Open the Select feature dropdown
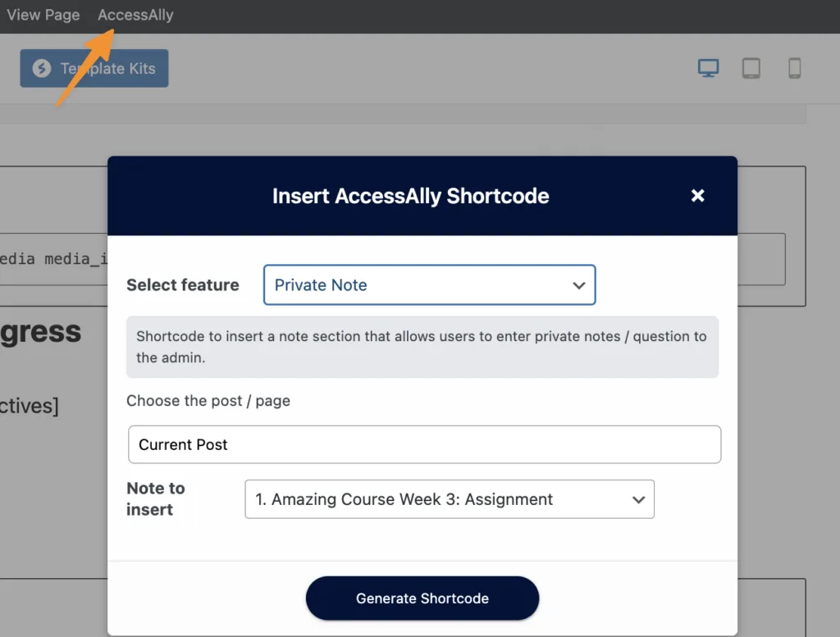 point(429,284)
